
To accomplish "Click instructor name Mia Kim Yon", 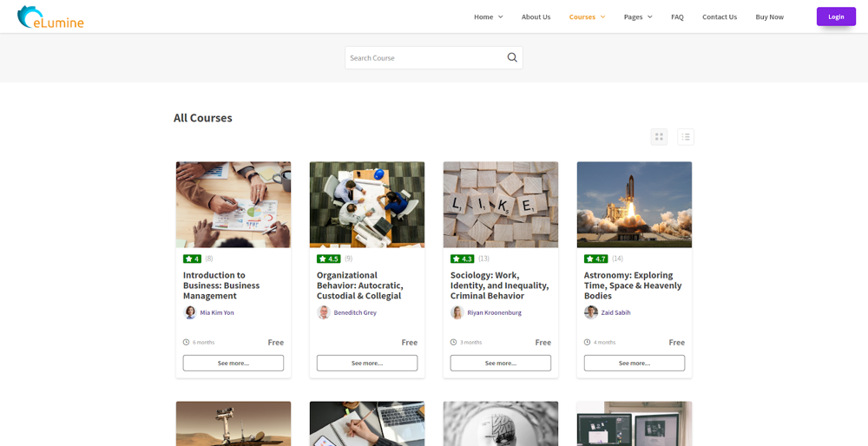I will 217,312.
